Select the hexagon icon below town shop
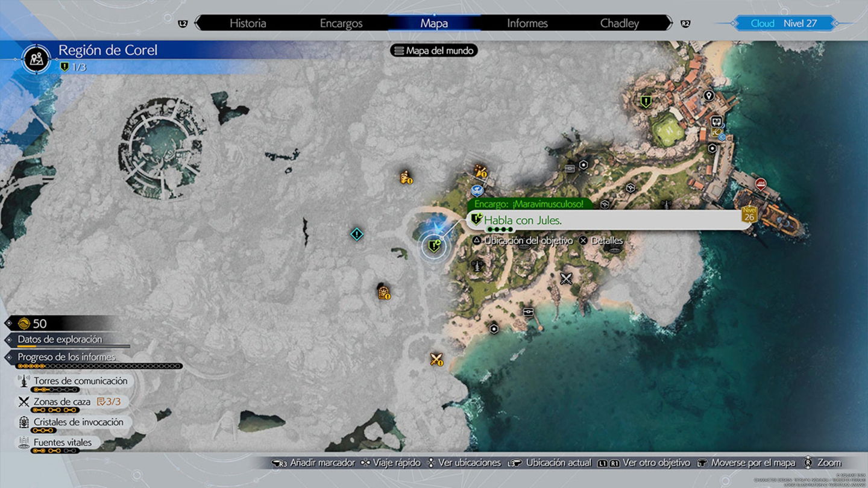Image resolution: width=868 pixels, height=488 pixels. [712, 148]
